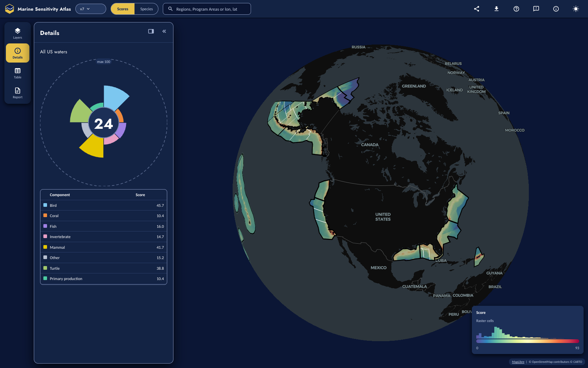Focus the Regions, Program Areas search field
This screenshot has height=368, width=588.
click(x=207, y=9)
